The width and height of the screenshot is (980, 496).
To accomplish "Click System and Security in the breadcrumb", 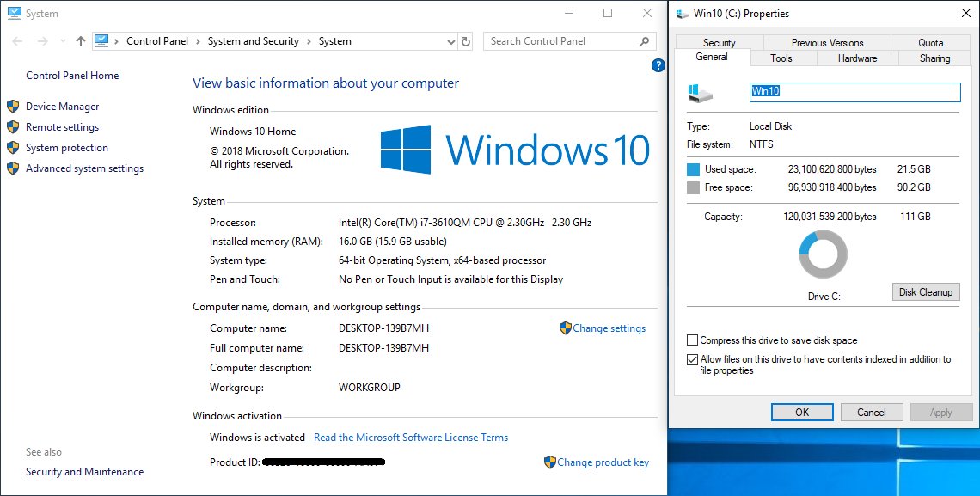I will coord(253,41).
